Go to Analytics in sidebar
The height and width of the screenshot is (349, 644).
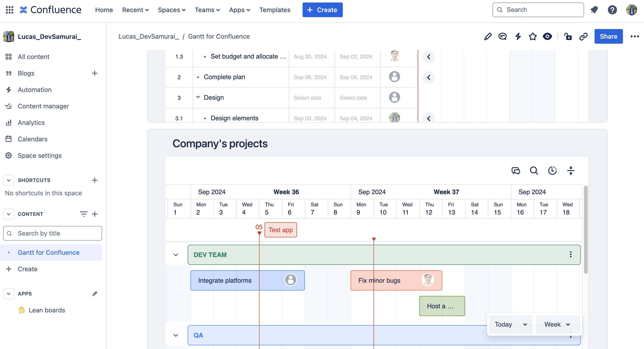(31, 123)
